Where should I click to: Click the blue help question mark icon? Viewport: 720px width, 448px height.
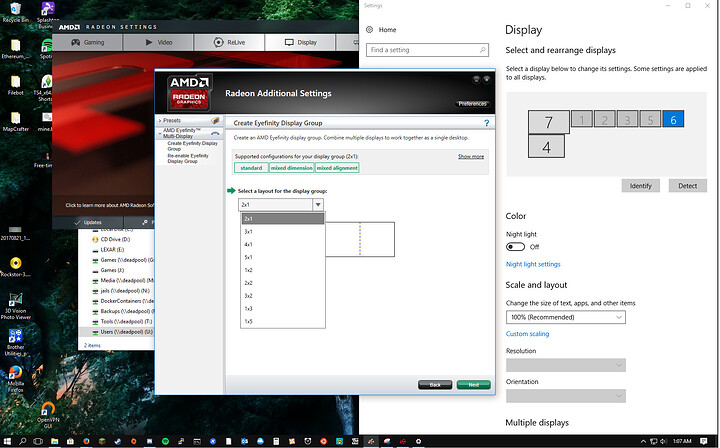coord(487,123)
